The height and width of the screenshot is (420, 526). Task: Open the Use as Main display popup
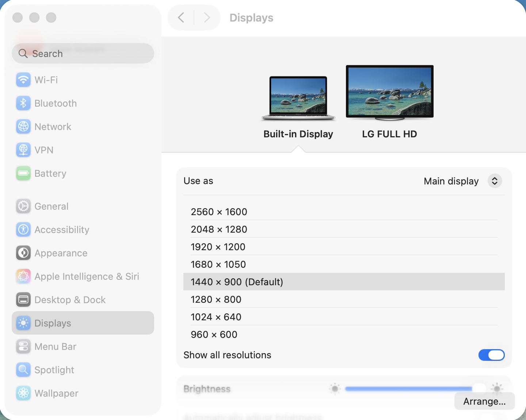(495, 181)
